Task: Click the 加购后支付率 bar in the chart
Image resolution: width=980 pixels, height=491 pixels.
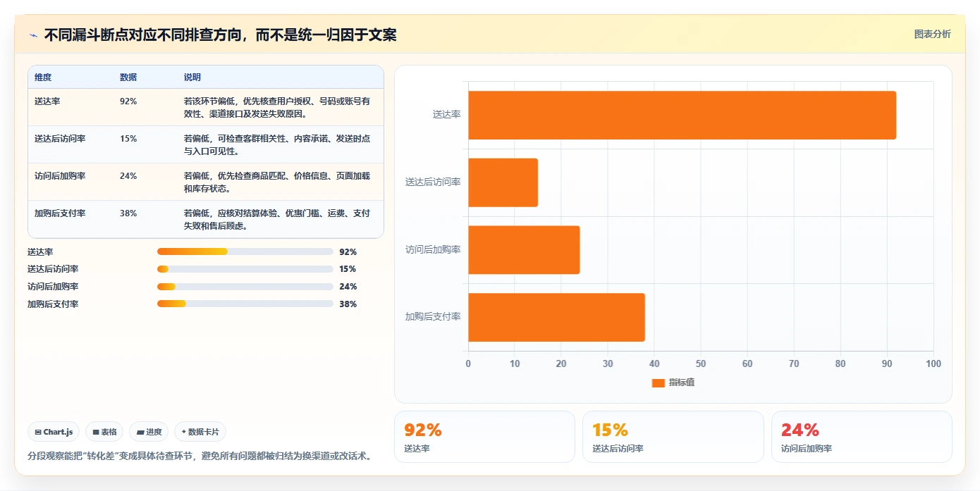Action: (x=556, y=317)
